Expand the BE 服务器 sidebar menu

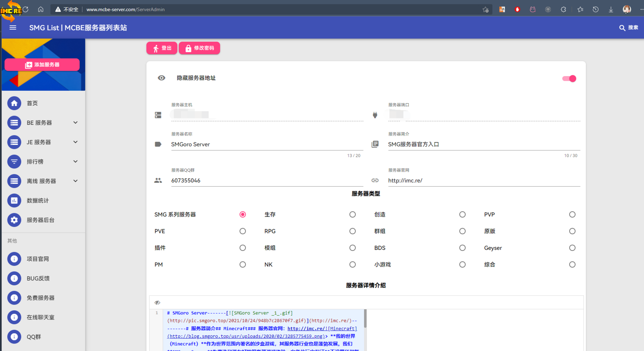pyautogui.click(x=75, y=122)
